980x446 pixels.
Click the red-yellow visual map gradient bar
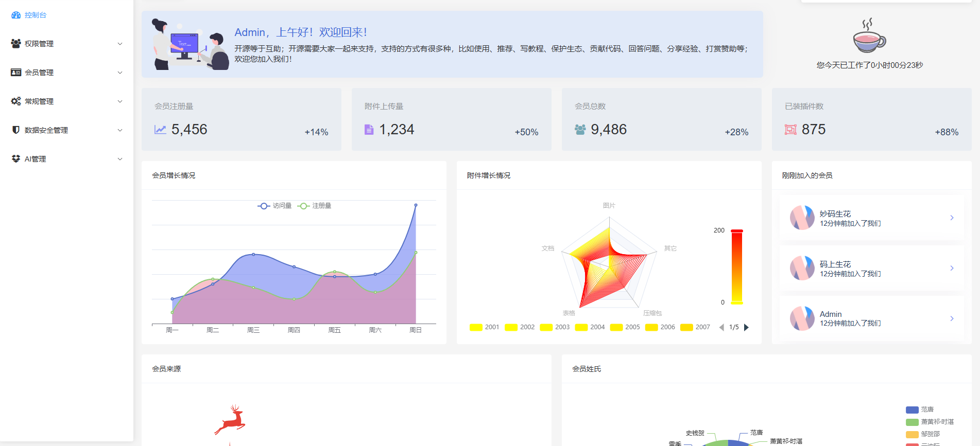[x=737, y=267]
